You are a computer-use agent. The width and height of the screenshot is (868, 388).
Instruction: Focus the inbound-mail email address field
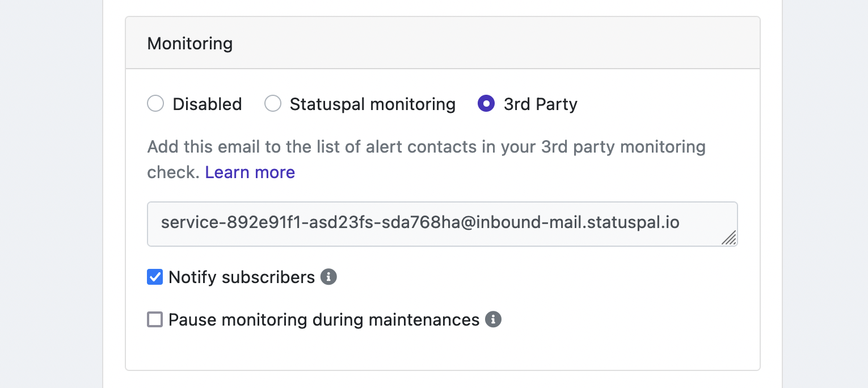tap(443, 224)
